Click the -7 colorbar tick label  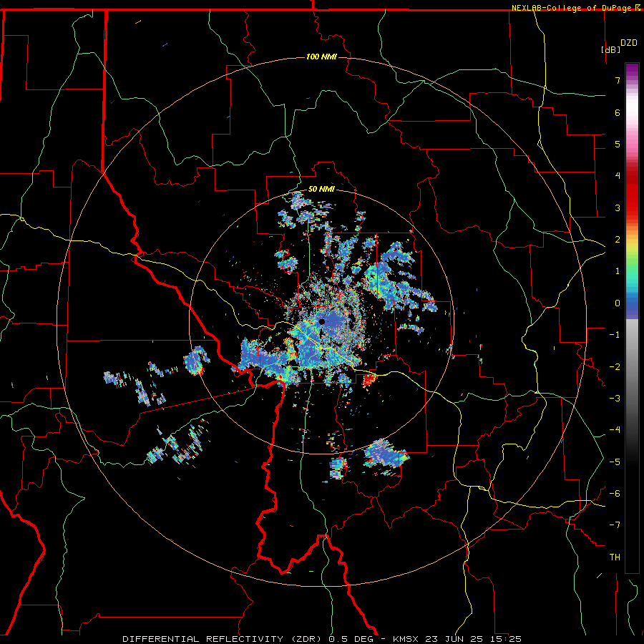(615, 525)
